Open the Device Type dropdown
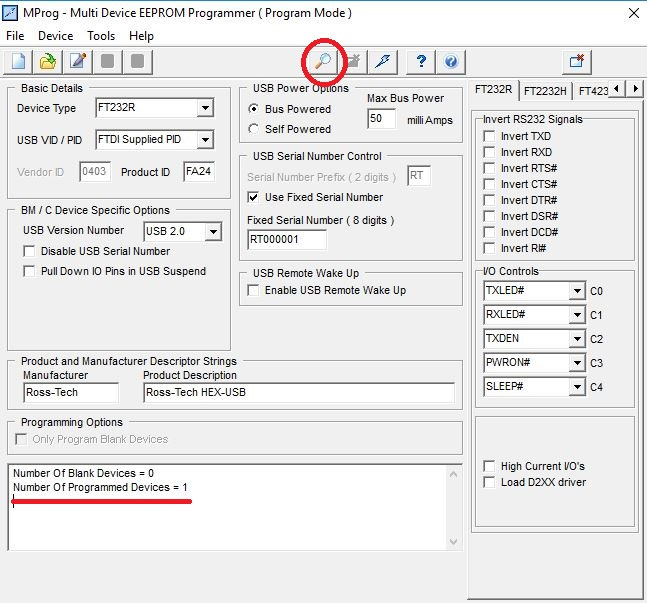 [205, 108]
